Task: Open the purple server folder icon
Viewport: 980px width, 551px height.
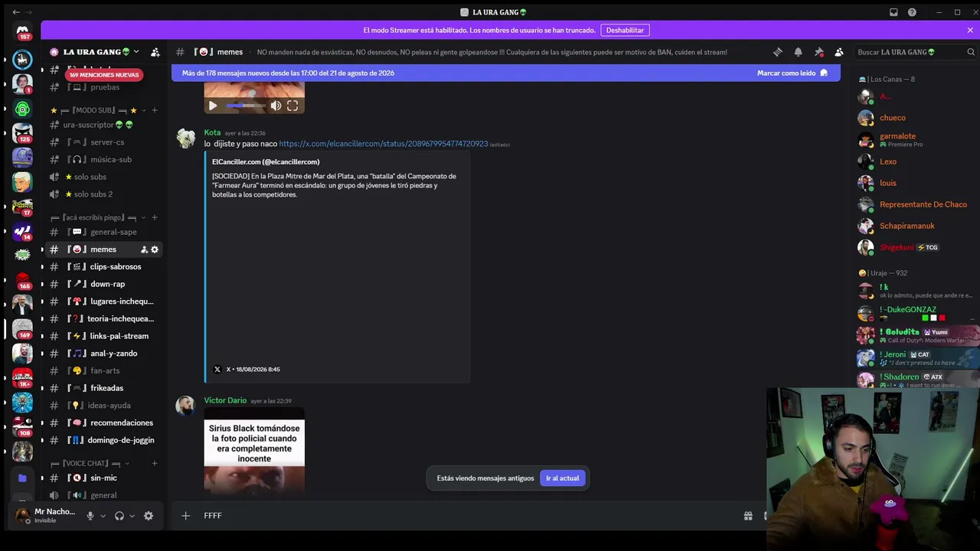Action: click(22, 478)
